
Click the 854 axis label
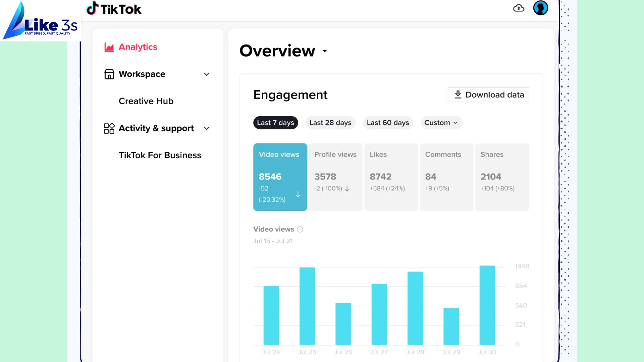coord(521,286)
